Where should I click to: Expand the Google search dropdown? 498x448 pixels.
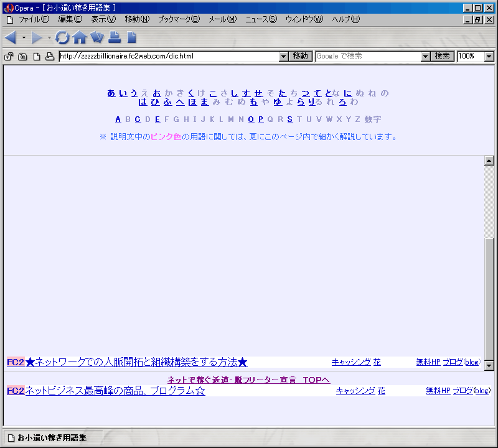pyautogui.click(x=425, y=57)
